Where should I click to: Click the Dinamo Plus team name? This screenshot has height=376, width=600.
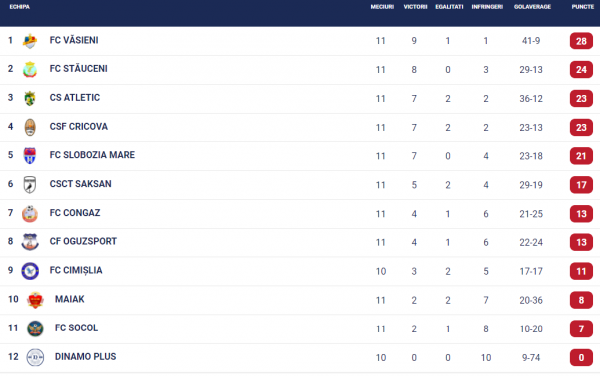pyautogui.click(x=85, y=356)
